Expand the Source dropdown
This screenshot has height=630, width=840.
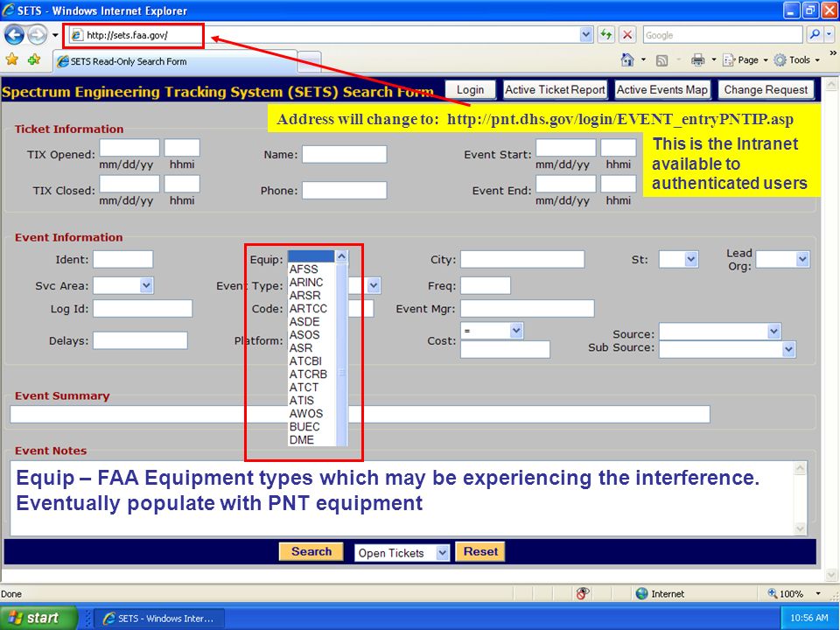pyautogui.click(x=719, y=332)
